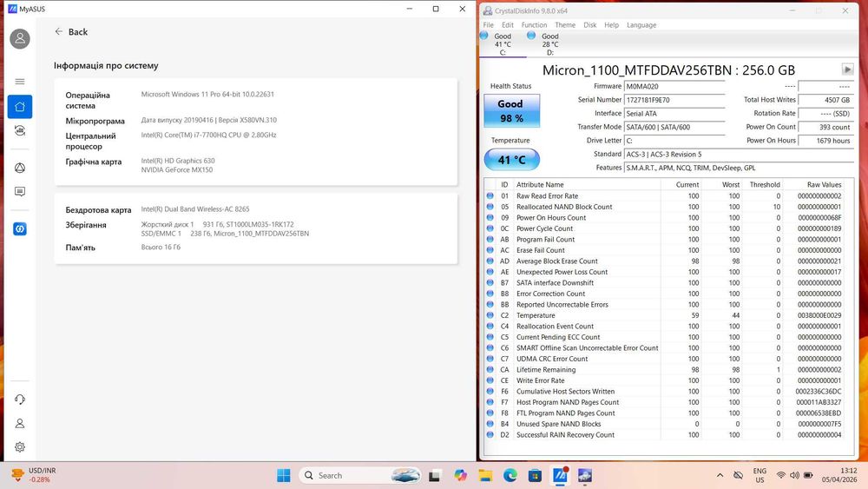Click the Micron_1100 SSD storage entry in MyASUS
Screen dimensions: 868x489
pos(226,234)
